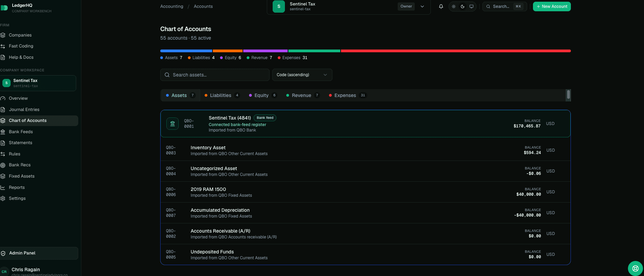Open the Code (ascending) sort dropdown
This screenshot has width=644, height=276.
click(302, 75)
